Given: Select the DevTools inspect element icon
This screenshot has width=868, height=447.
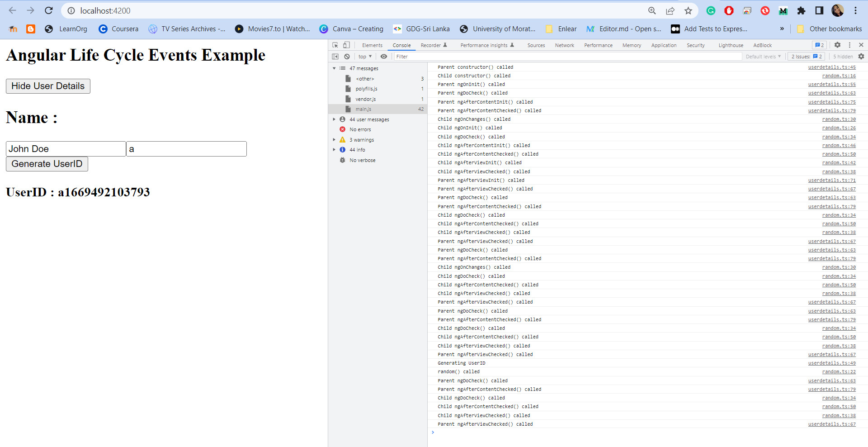Looking at the screenshot, I should click(x=335, y=45).
